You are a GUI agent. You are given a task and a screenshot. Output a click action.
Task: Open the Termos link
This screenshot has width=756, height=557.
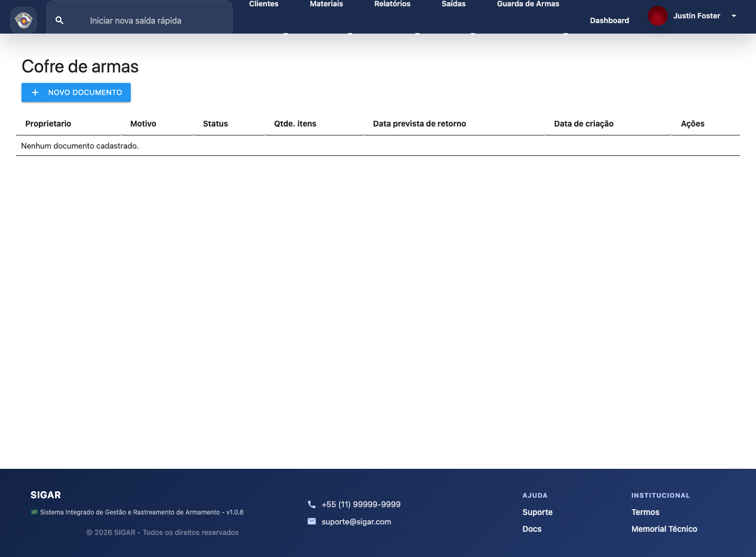(x=645, y=512)
